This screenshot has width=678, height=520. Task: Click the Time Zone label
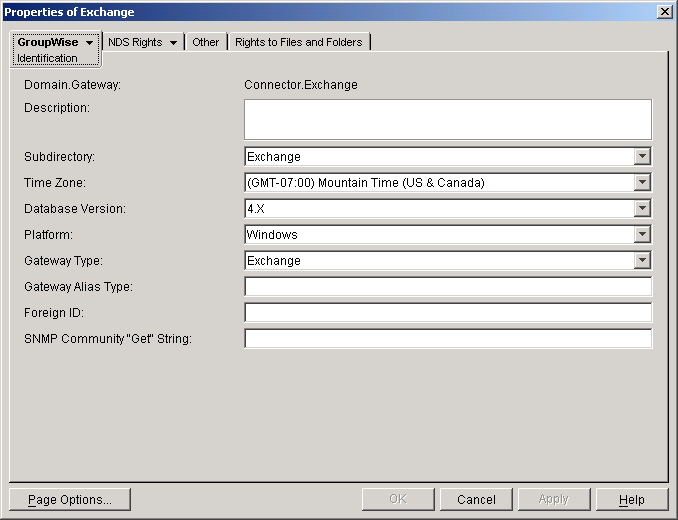(x=55, y=182)
